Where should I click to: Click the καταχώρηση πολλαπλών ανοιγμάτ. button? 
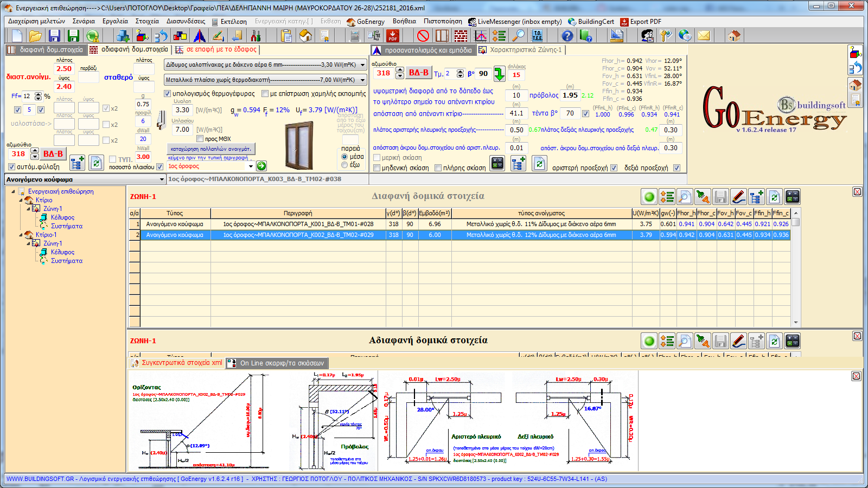[x=210, y=149]
